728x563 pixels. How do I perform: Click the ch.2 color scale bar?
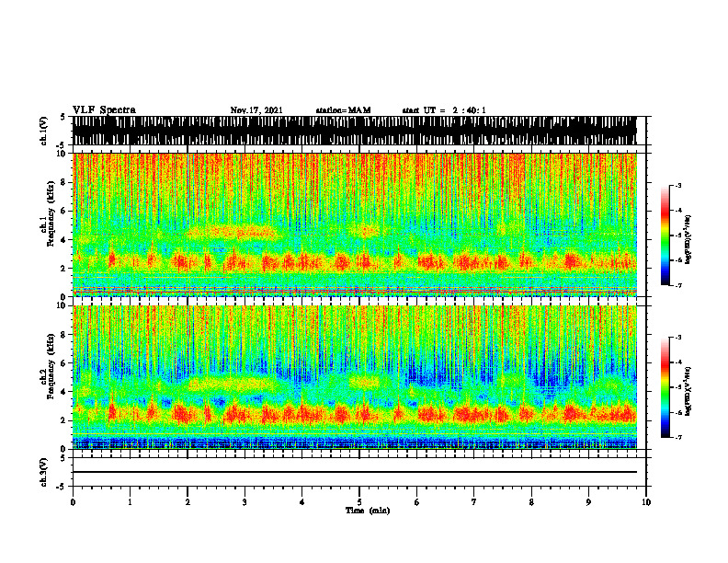(665, 387)
